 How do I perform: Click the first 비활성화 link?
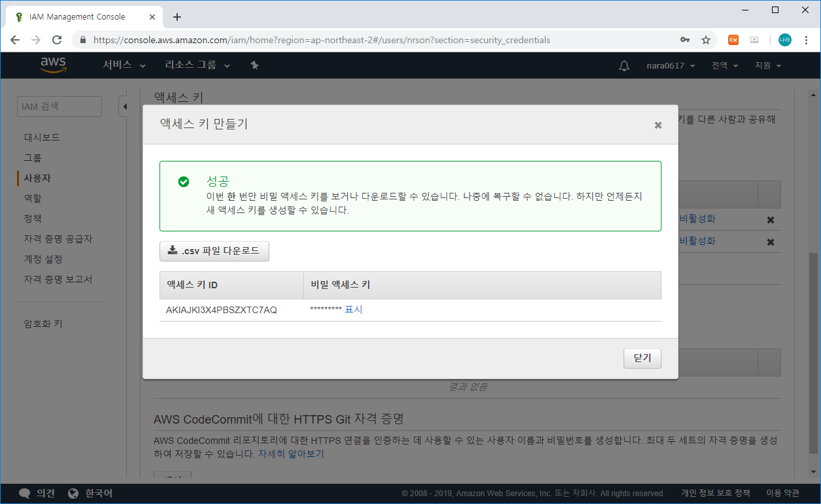(x=697, y=219)
